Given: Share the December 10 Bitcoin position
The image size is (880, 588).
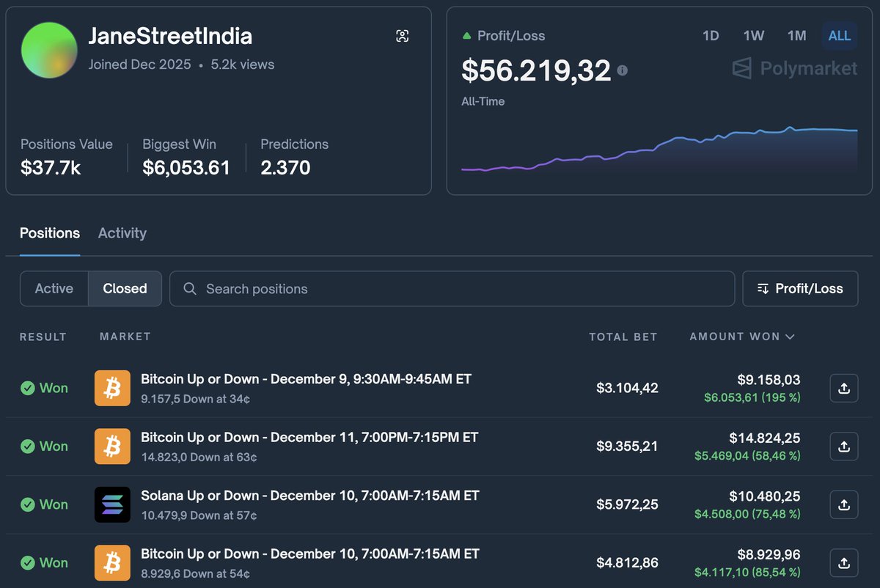Looking at the screenshot, I should coord(843,562).
